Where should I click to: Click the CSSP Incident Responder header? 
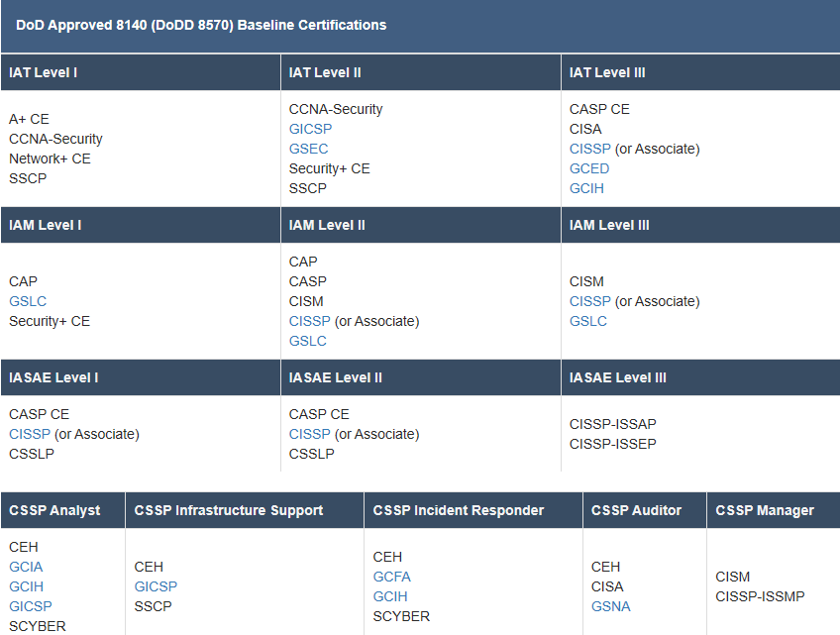[x=473, y=510]
